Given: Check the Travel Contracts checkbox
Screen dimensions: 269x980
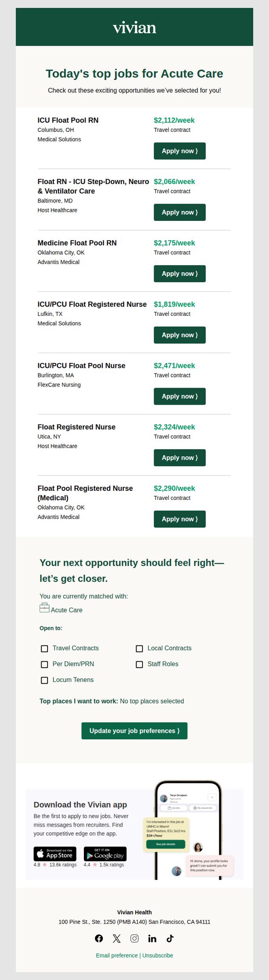Looking at the screenshot, I should pos(44,648).
